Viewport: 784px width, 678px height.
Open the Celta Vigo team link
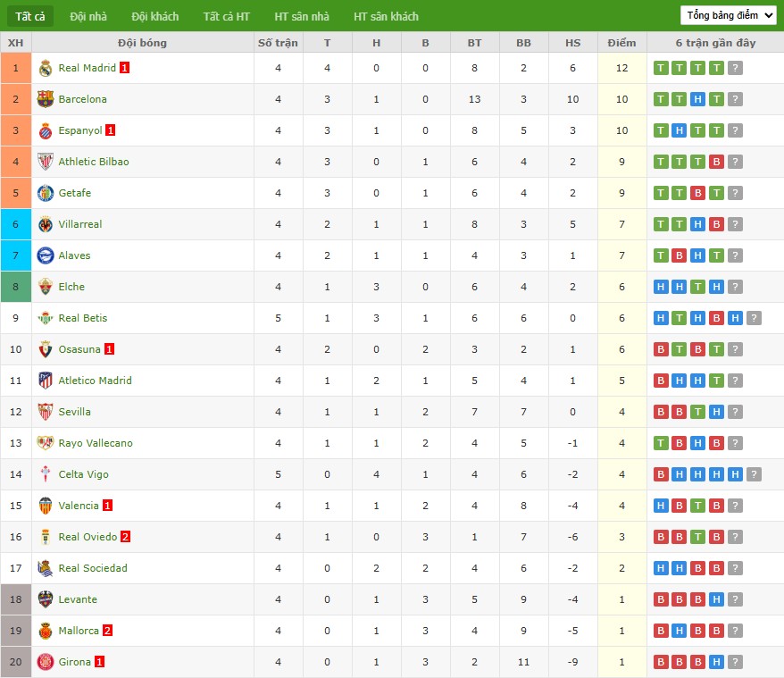click(x=84, y=474)
